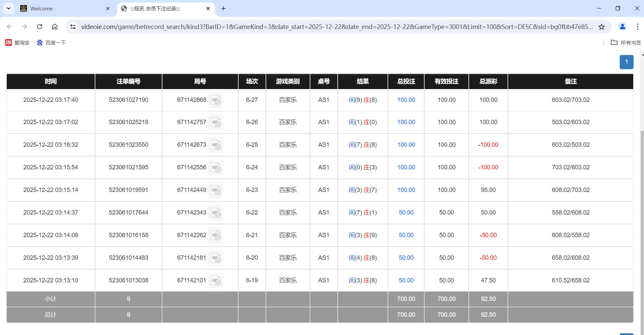Viewport: 644px width, 335px height.
Task: Reload the bet record page
Action: click(39, 27)
